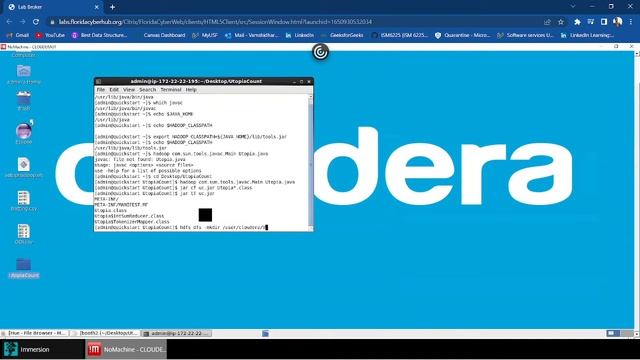Open Chrome's three-dot menu
This screenshot has width=640, height=360.
(x=631, y=22)
